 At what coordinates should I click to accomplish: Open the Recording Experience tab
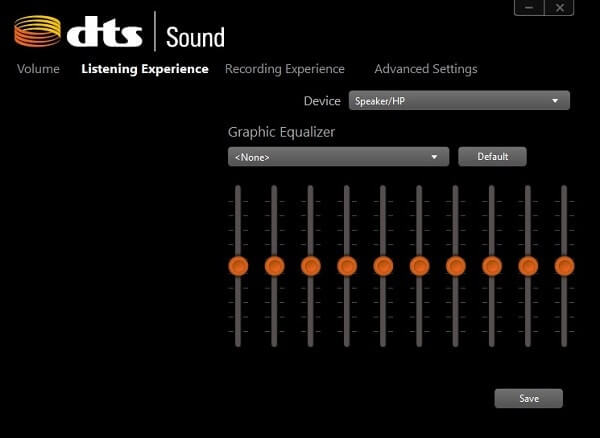pos(285,69)
